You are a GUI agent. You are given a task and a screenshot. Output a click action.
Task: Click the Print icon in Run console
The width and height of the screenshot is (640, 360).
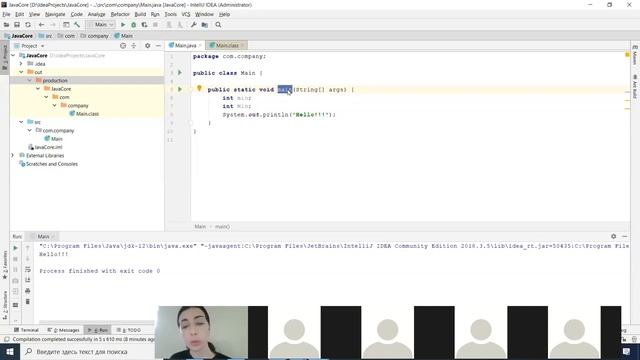point(28,291)
